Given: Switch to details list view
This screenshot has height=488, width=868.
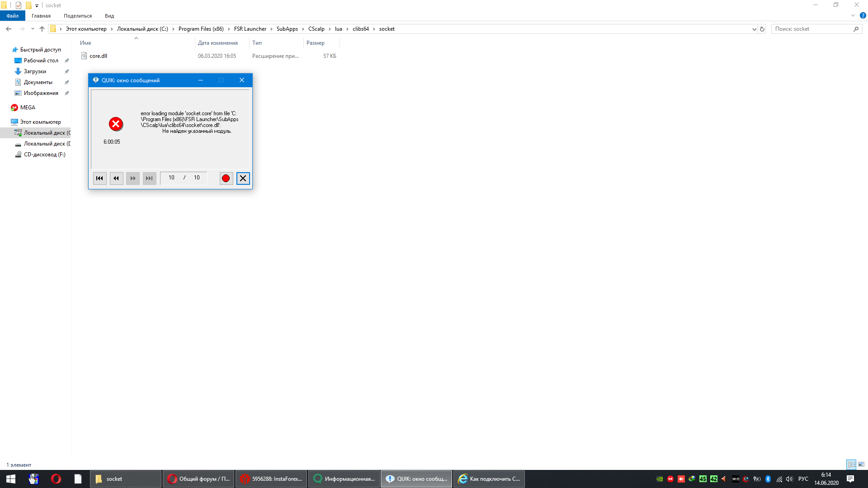Looking at the screenshot, I should [x=851, y=465].
